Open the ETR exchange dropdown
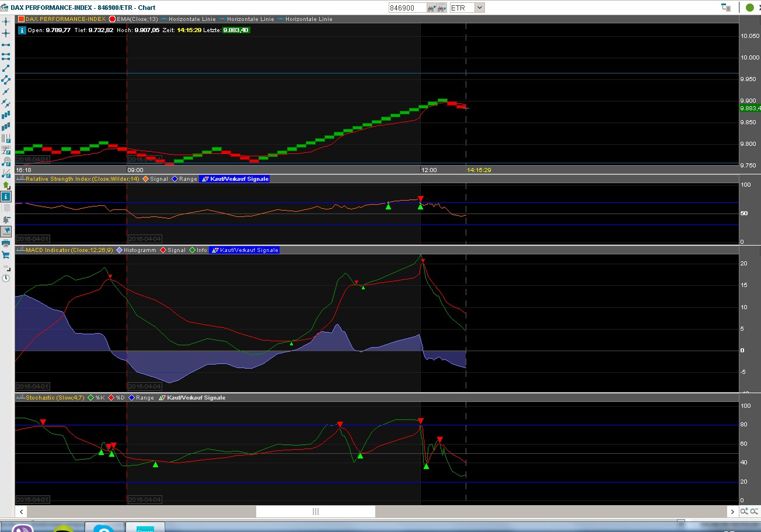 coord(479,8)
